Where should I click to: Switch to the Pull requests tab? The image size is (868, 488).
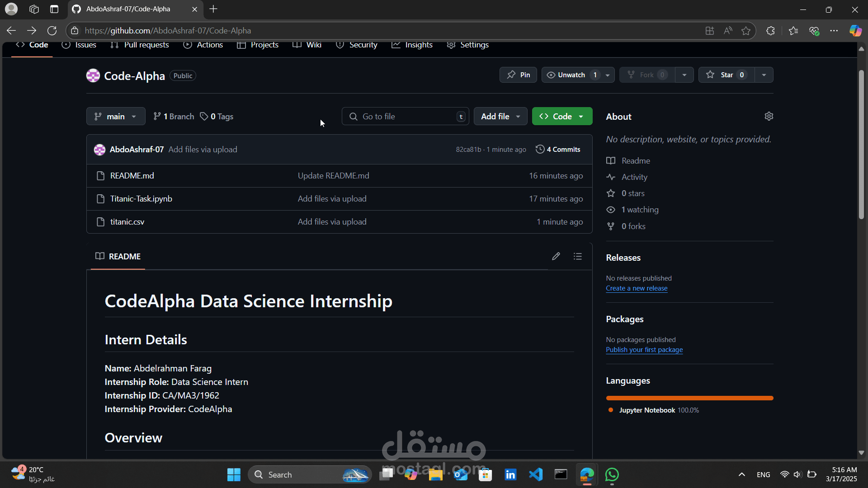click(140, 45)
